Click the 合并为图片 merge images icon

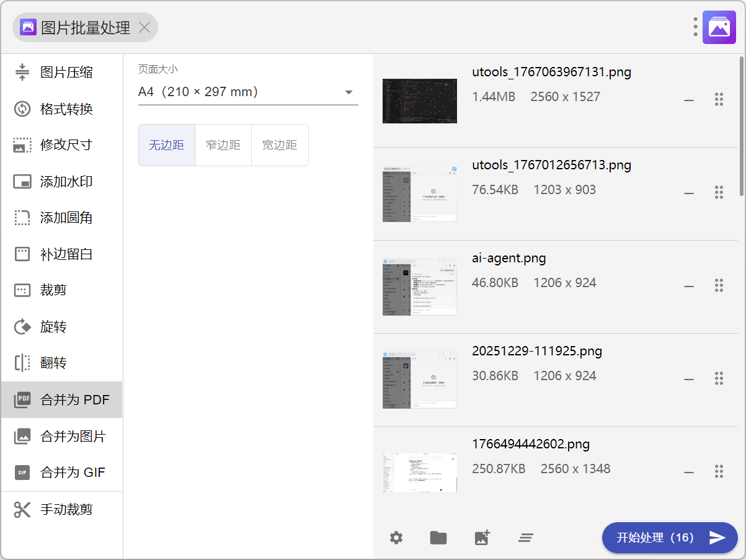[22, 437]
